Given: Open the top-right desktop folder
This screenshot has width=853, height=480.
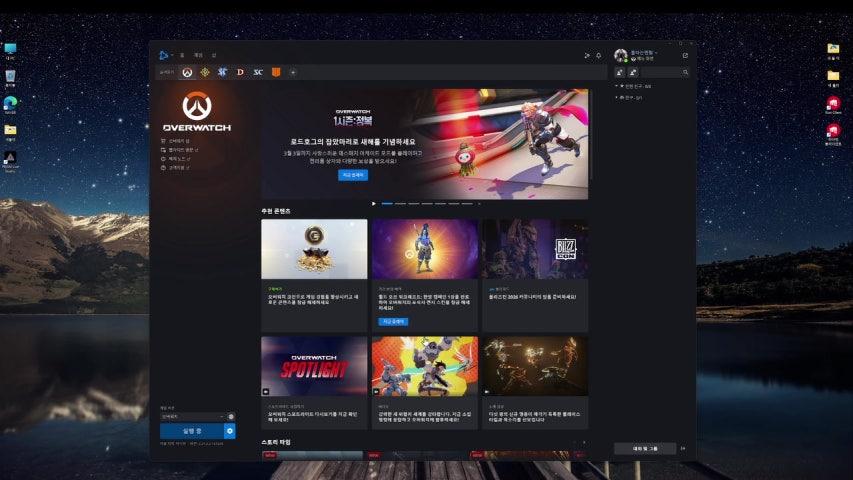Looking at the screenshot, I should pyautogui.click(x=833, y=52).
